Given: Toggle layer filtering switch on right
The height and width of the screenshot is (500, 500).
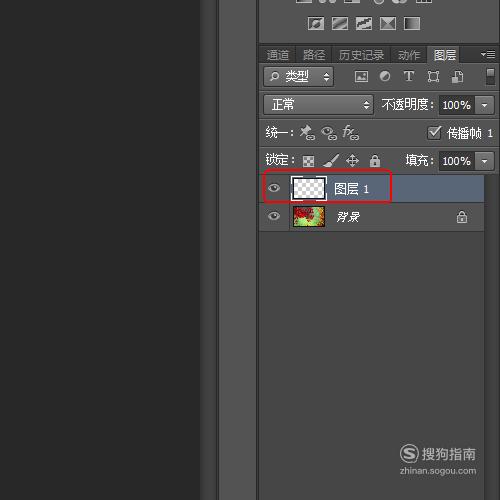Looking at the screenshot, I should click(490, 77).
